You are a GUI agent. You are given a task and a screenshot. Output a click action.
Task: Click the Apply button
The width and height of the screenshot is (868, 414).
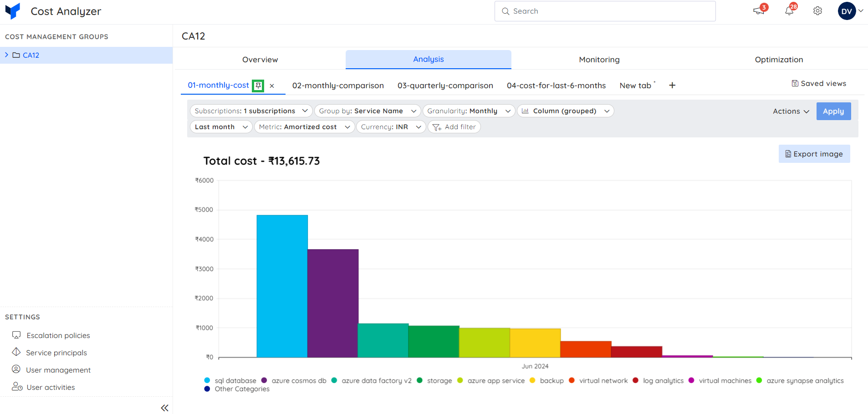[x=833, y=111]
